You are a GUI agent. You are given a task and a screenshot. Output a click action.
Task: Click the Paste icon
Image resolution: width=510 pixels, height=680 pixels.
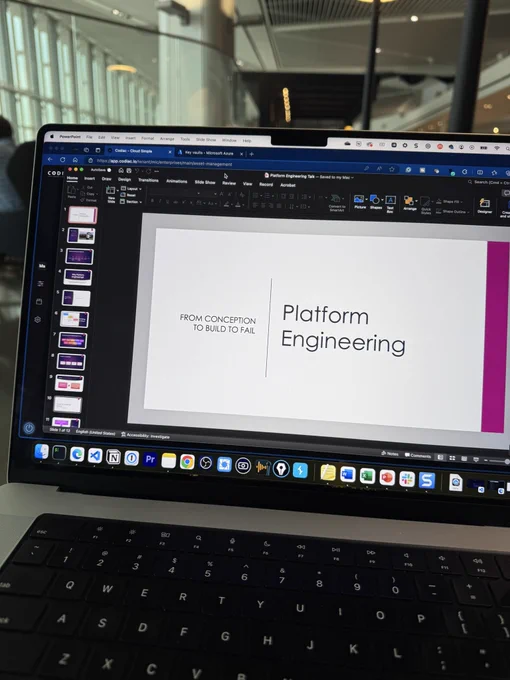click(72, 190)
